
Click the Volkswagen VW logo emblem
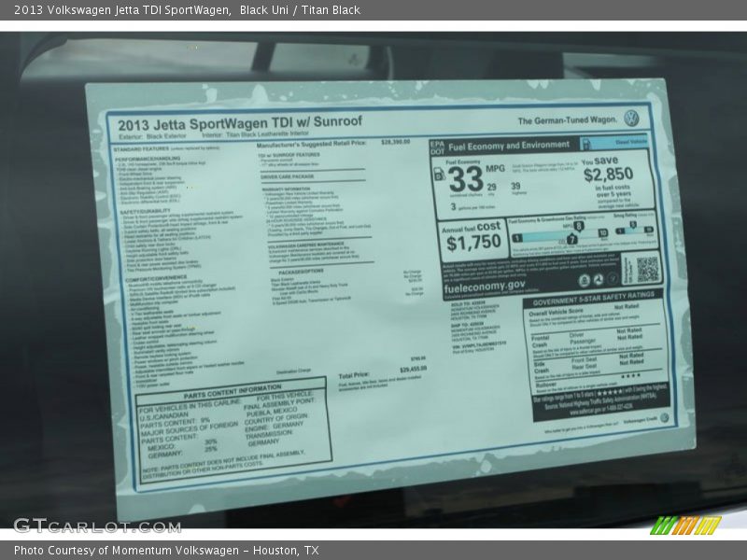pyautogui.click(x=631, y=119)
